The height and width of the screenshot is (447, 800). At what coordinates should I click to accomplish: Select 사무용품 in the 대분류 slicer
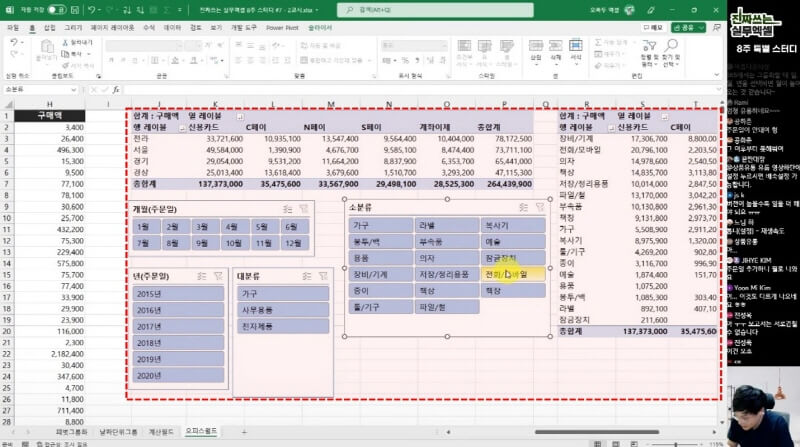(x=283, y=310)
